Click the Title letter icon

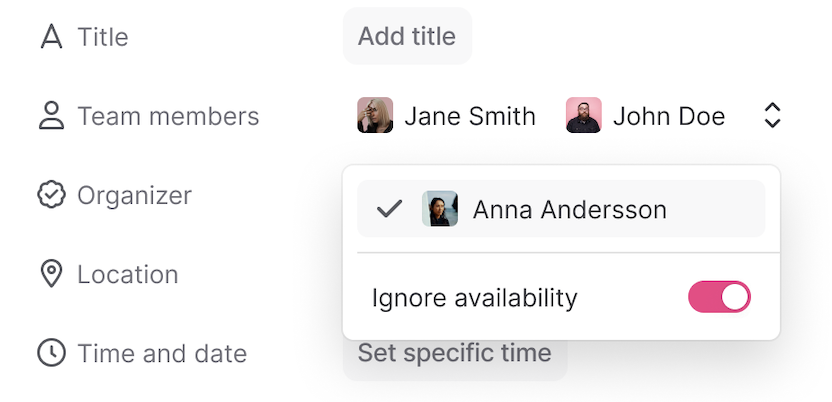tap(50, 37)
